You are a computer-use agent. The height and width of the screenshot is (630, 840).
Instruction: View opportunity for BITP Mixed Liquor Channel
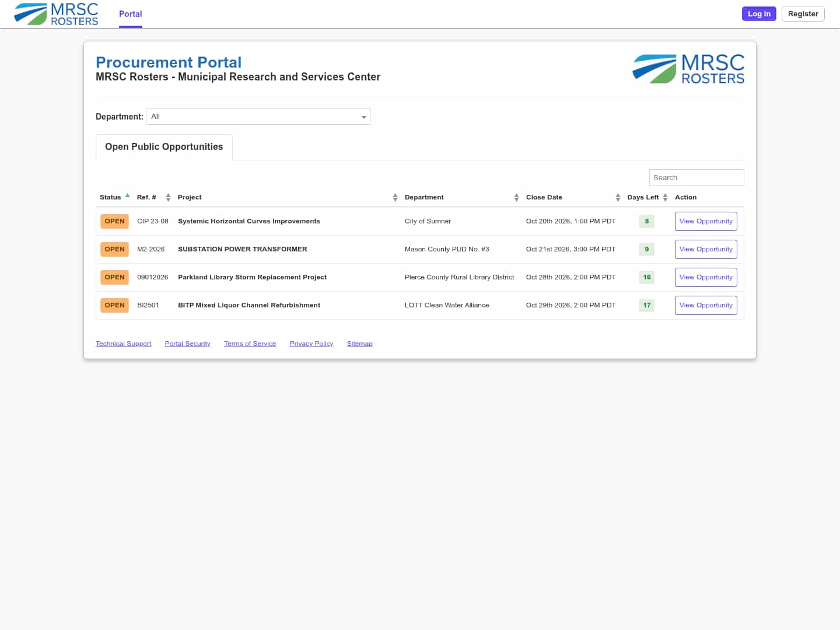click(706, 306)
